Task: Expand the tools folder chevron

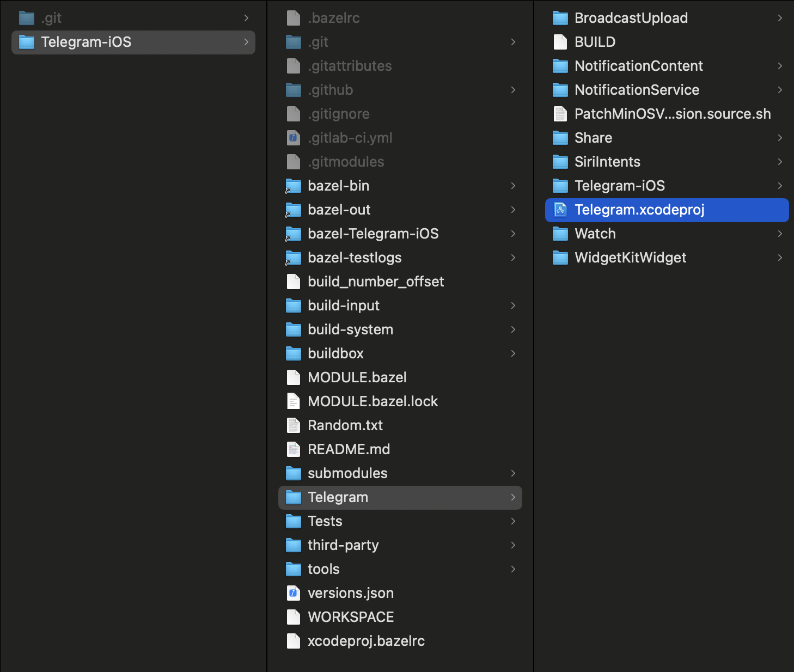Action: (x=513, y=569)
